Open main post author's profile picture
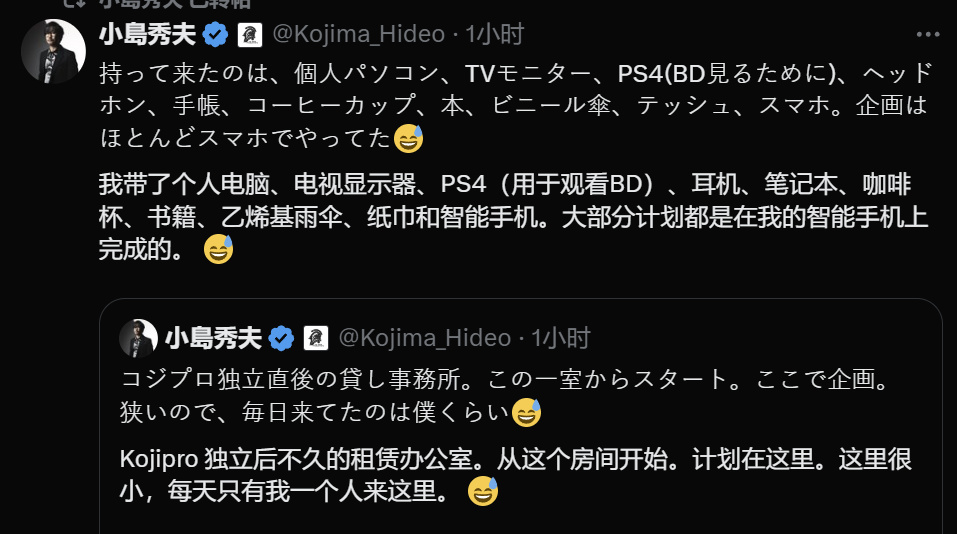Viewport: 957px width, 534px height. point(53,51)
